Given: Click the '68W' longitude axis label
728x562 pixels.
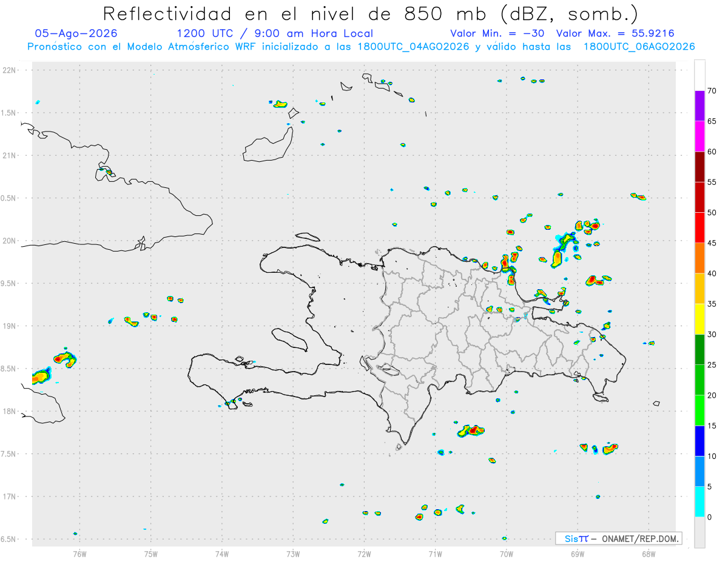Looking at the screenshot, I should 649,553.
